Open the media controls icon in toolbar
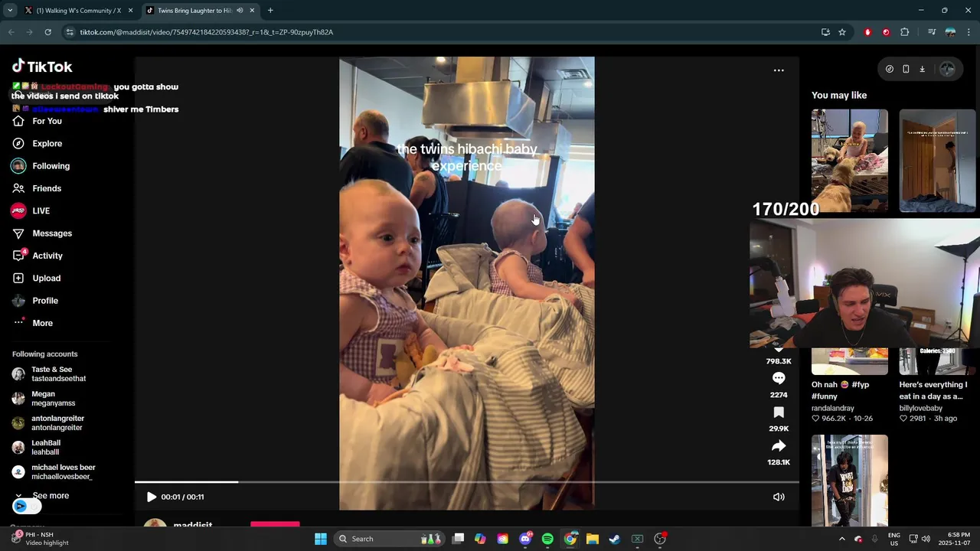The image size is (980, 551). coord(932,32)
